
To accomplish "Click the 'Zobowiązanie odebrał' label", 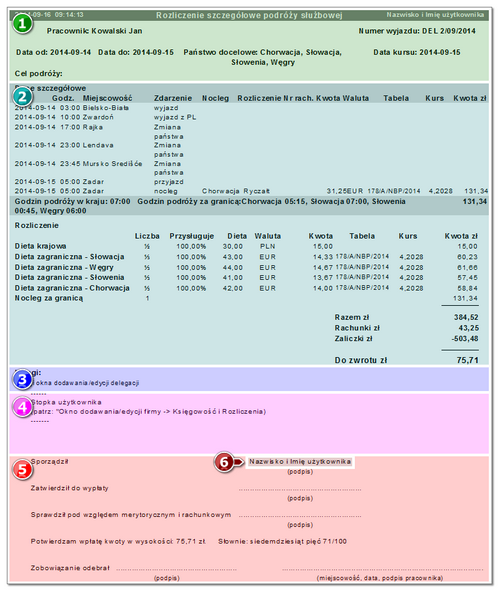I will tap(70, 568).
